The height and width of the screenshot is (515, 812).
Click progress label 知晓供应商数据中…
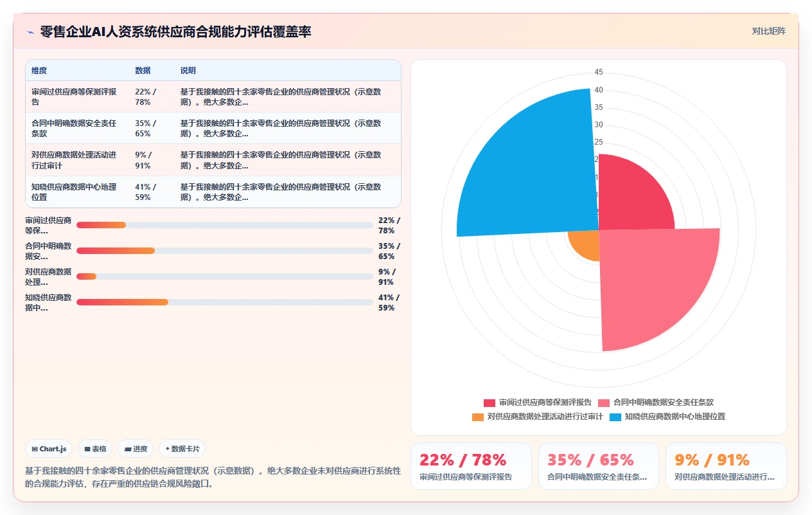[x=48, y=302]
